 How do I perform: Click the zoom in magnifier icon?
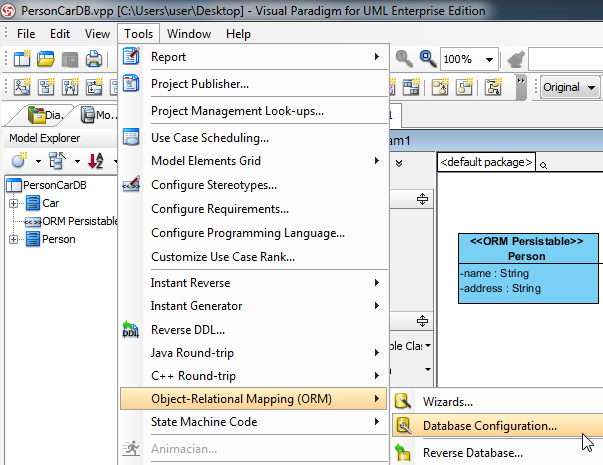428,59
